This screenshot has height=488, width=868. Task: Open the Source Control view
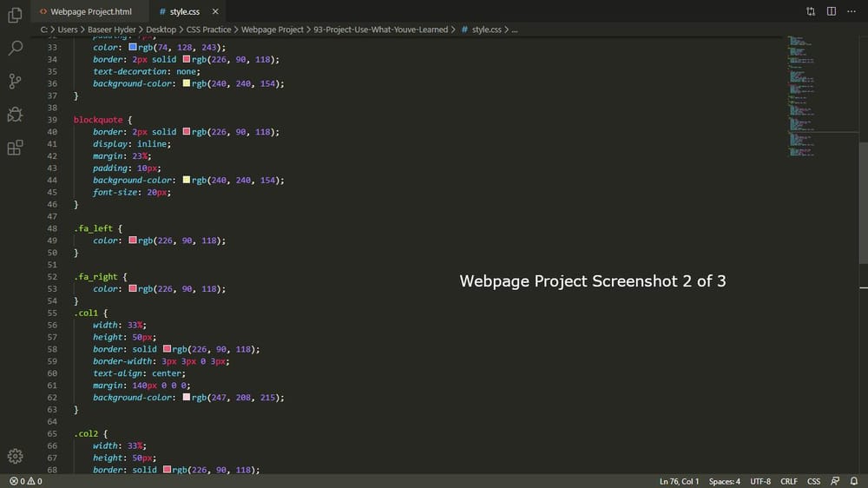coord(15,82)
